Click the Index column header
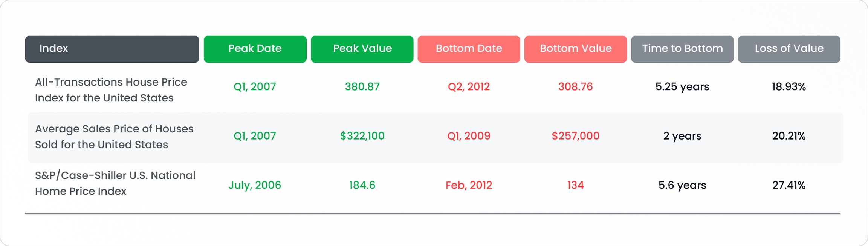Screen dimensions: 868x246 pos(112,49)
